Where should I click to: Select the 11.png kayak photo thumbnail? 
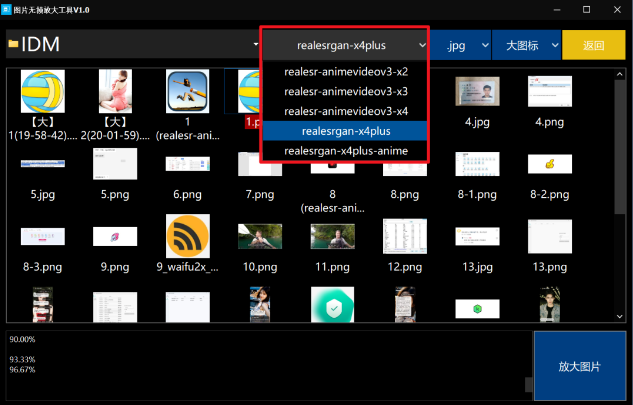(x=333, y=236)
